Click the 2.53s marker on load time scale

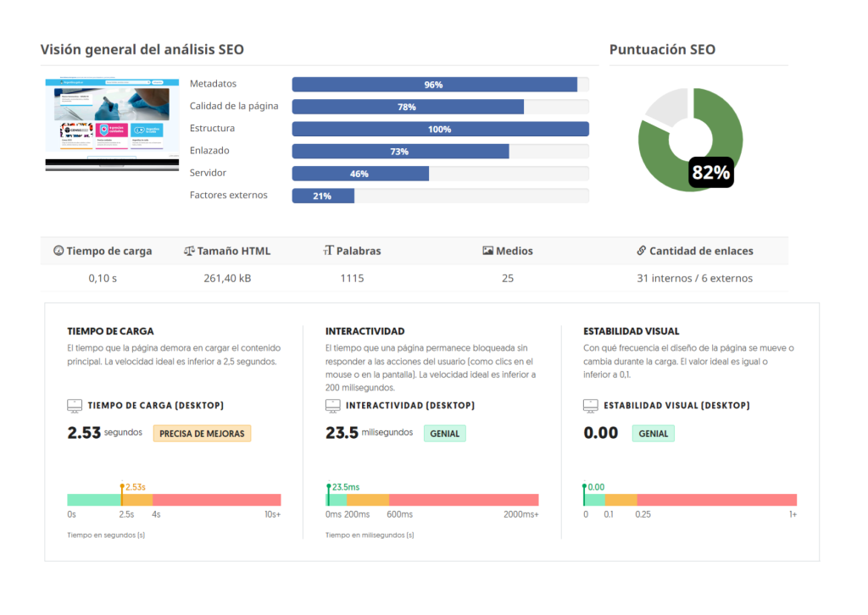(x=122, y=488)
